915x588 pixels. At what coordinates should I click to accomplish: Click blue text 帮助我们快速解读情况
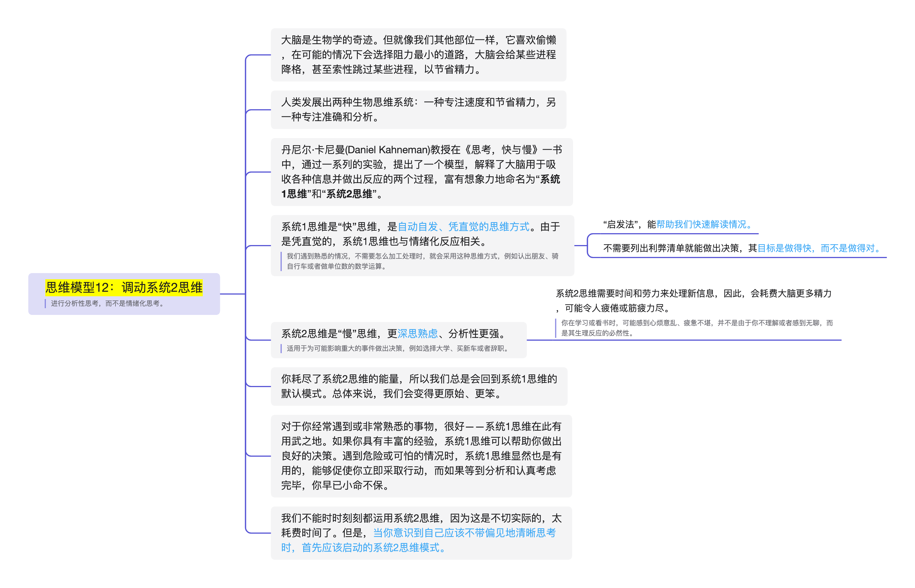pos(703,224)
